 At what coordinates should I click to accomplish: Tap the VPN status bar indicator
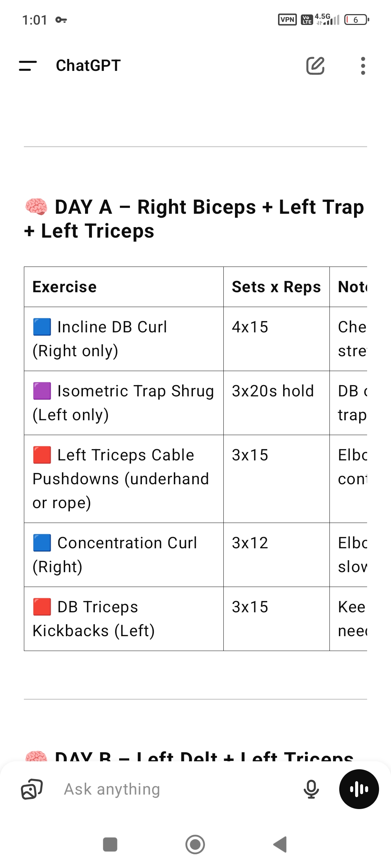[287, 20]
